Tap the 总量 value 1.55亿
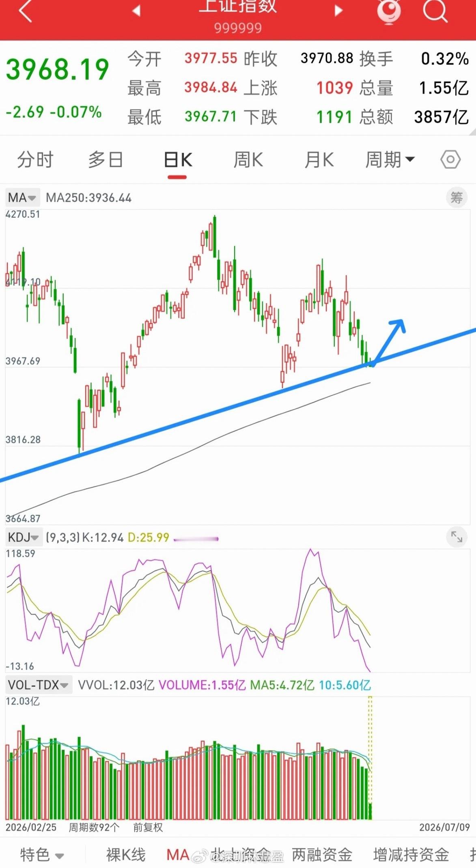Image resolution: width=476 pixels, height=868 pixels. click(x=444, y=88)
